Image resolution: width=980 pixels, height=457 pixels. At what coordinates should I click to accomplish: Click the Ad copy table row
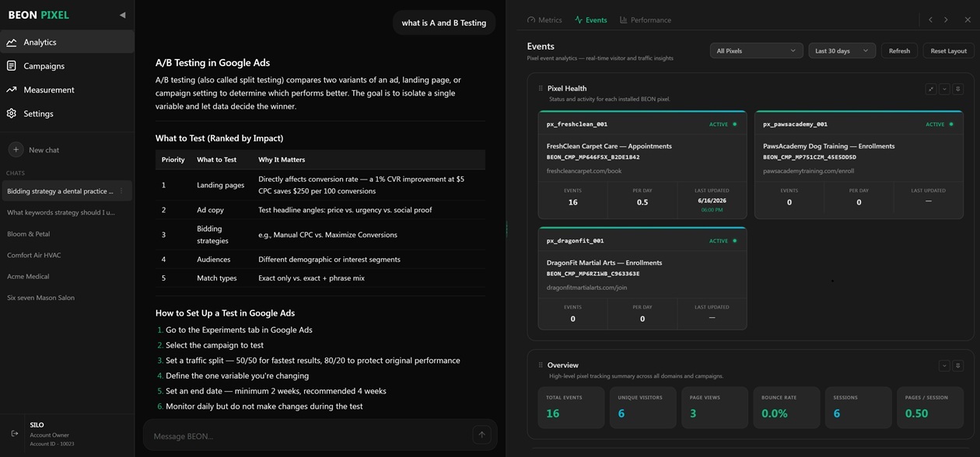[320, 210]
